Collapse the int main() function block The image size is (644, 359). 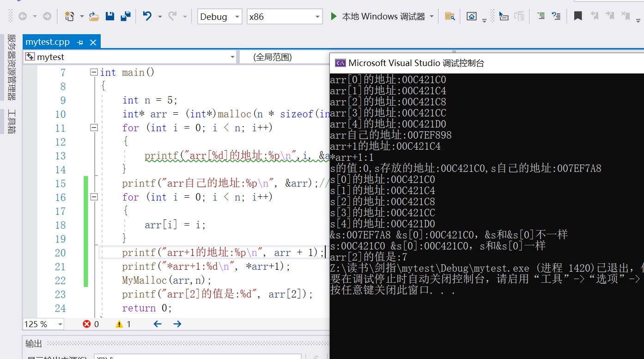(94, 72)
